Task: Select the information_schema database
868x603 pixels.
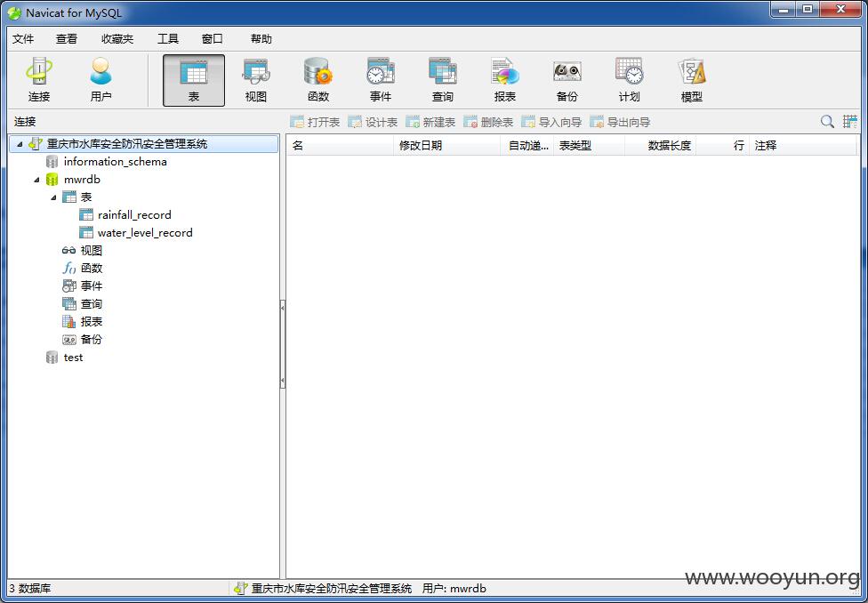Action: 115,162
